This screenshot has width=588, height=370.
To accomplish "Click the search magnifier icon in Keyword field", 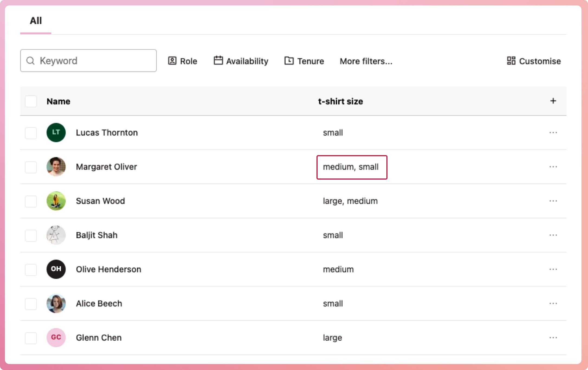I will click(x=30, y=61).
